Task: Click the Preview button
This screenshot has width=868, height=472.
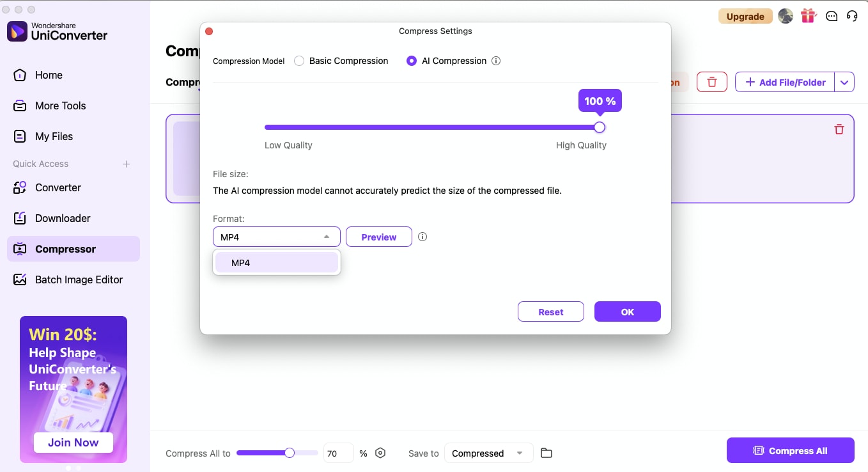Action: 379,237
